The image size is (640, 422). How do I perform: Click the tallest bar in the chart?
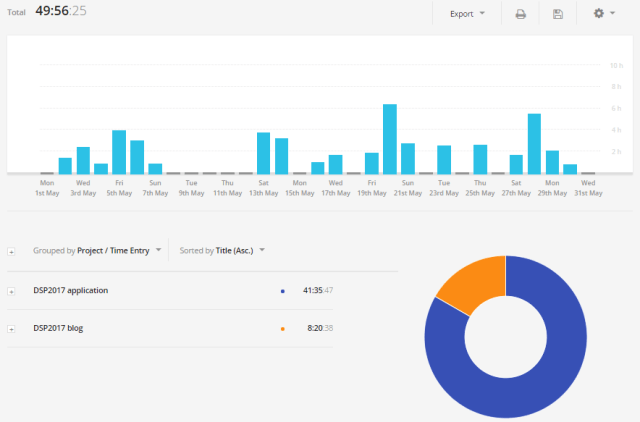390,139
